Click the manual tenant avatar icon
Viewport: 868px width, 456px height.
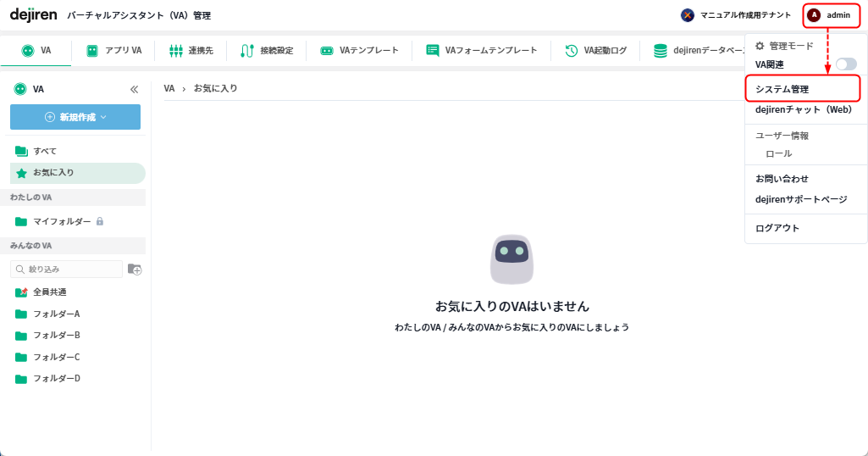[x=688, y=15]
